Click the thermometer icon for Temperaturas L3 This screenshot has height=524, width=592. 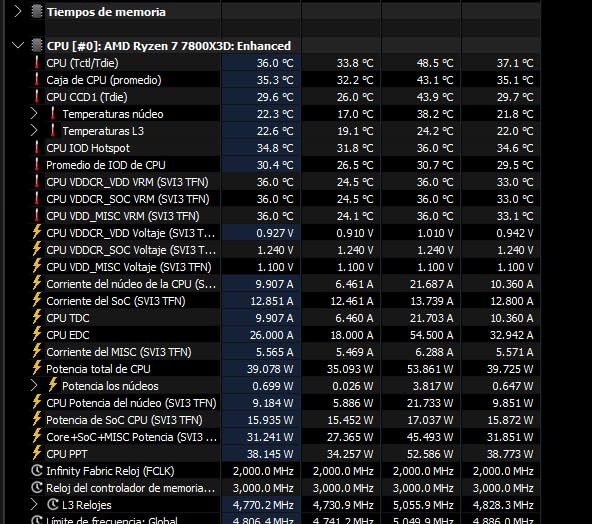(53, 131)
